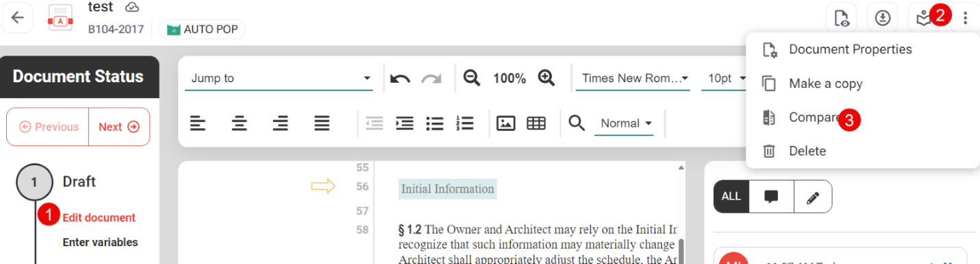Open the three-dot more options menu
The height and width of the screenshot is (264, 980).
pyautogui.click(x=965, y=19)
